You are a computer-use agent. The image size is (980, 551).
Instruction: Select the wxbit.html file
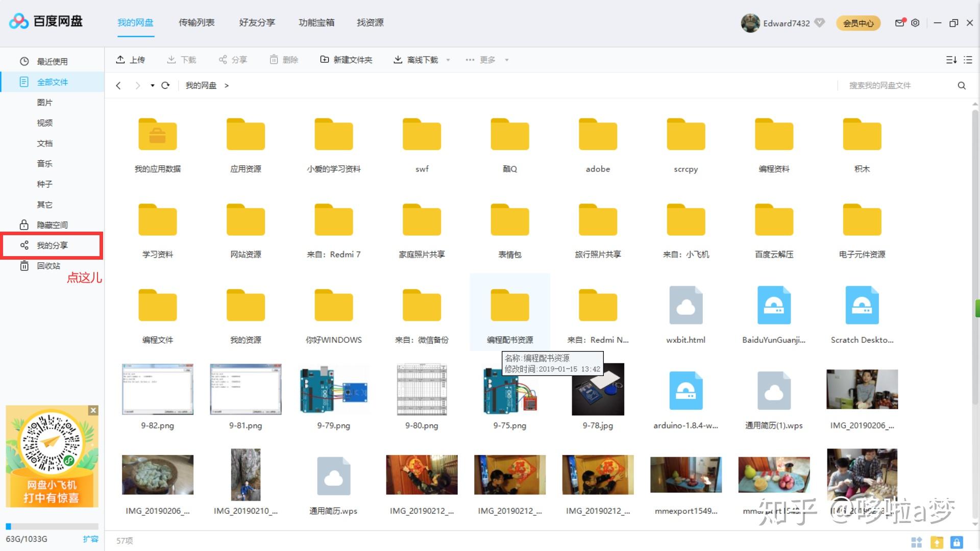pos(685,314)
